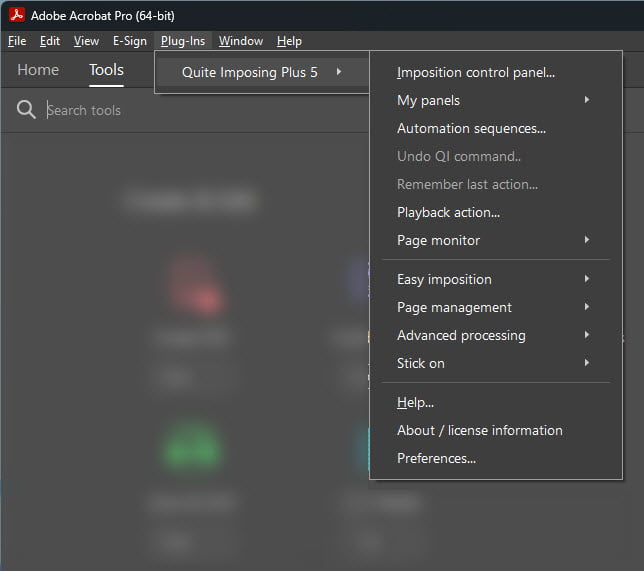Open the Edit menu

[x=50, y=41]
